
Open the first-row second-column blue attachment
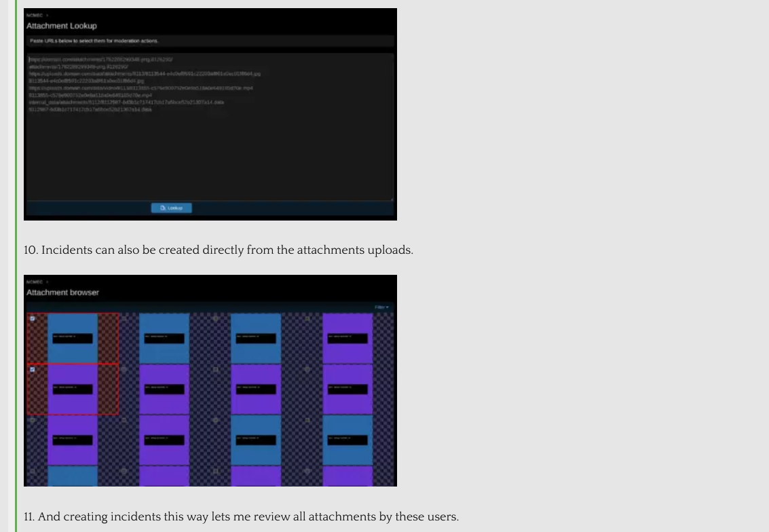tap(164, 338)
